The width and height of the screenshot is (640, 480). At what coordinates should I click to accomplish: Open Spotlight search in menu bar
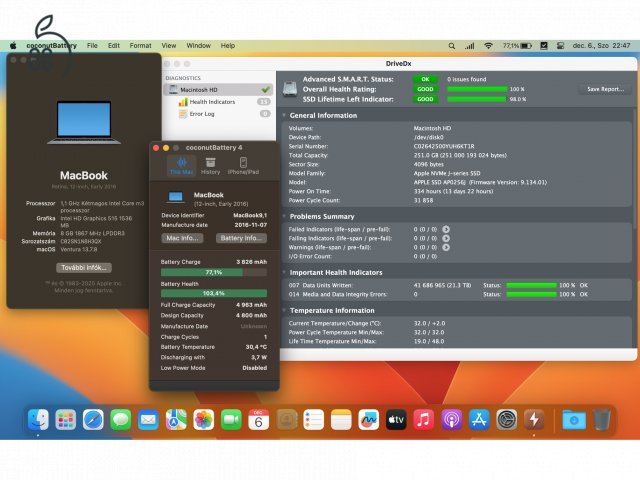click(x=451, y=46)
